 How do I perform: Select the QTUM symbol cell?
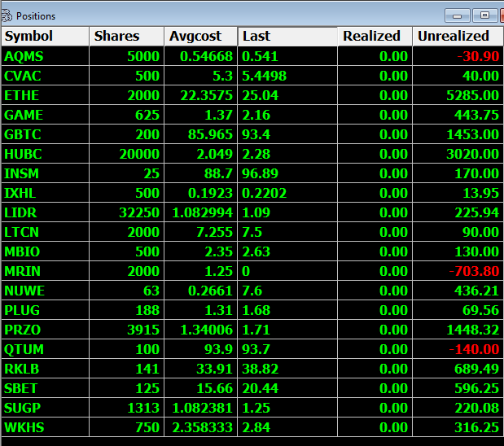46,349
